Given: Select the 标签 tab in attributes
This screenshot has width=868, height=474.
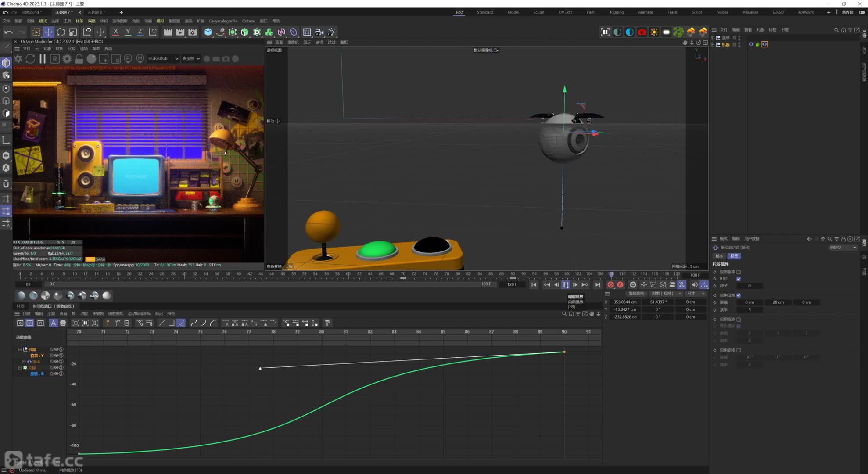Looking at the screenshot, I should pos(734,256).
